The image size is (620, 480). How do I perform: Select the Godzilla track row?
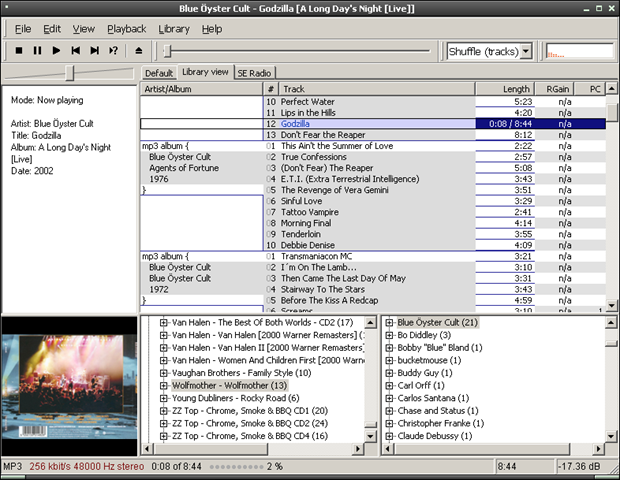[x=373, y=124]
